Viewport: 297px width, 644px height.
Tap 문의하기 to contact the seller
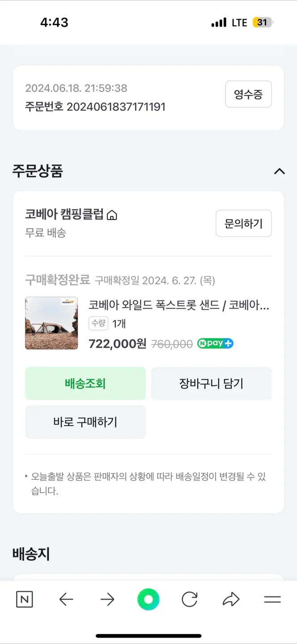coord(244,223)
